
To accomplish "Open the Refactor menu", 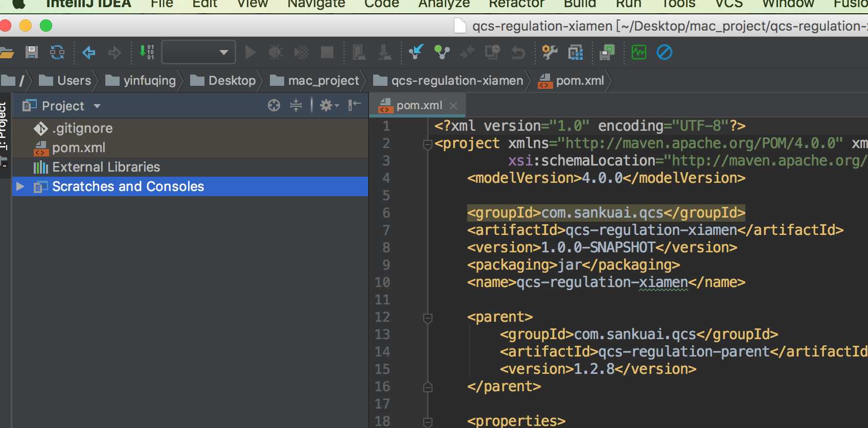I will (x=516, y=4).
